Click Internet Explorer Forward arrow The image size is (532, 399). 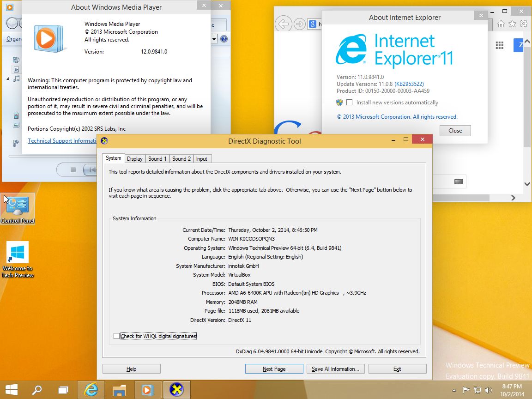pyautogui.click(x=300, y=24)
